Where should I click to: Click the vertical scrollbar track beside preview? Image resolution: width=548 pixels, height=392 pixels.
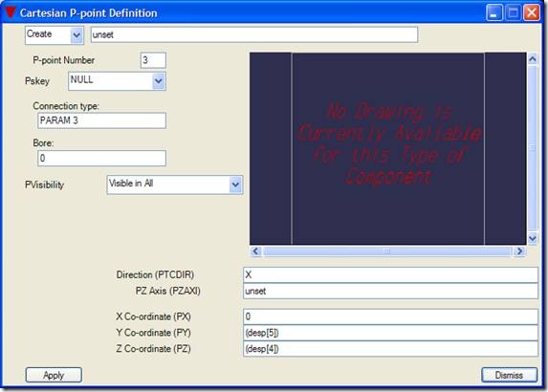pos(532,148)
